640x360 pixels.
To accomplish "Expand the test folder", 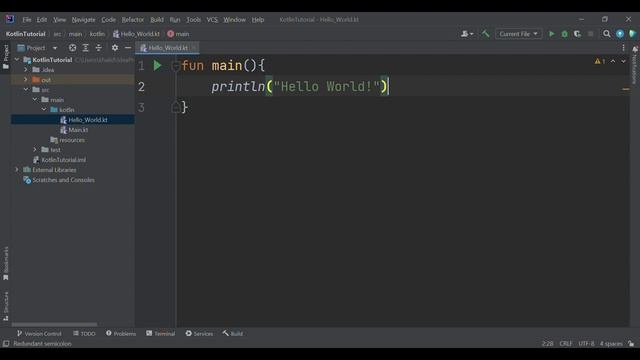I will click(35, 150).
